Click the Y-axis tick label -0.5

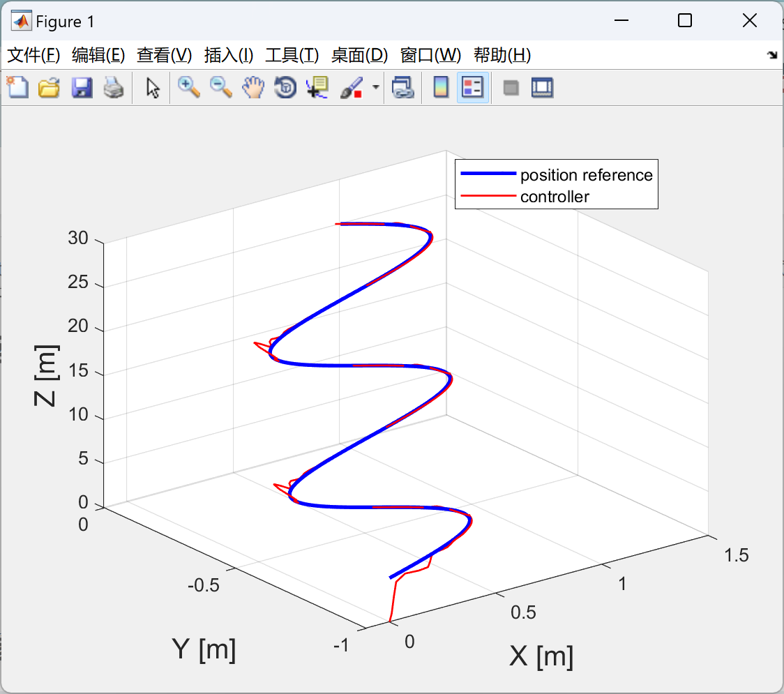(204, 585)
